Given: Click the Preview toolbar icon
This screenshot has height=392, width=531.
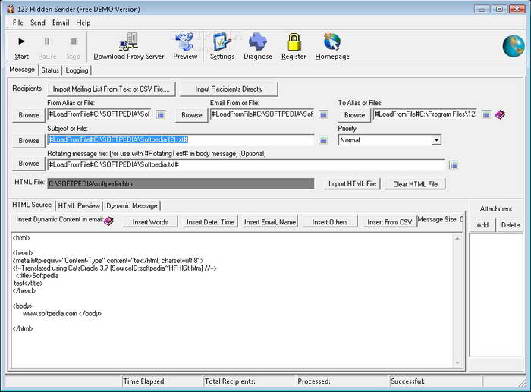Looking at the screenshot, I should point(185,42).
